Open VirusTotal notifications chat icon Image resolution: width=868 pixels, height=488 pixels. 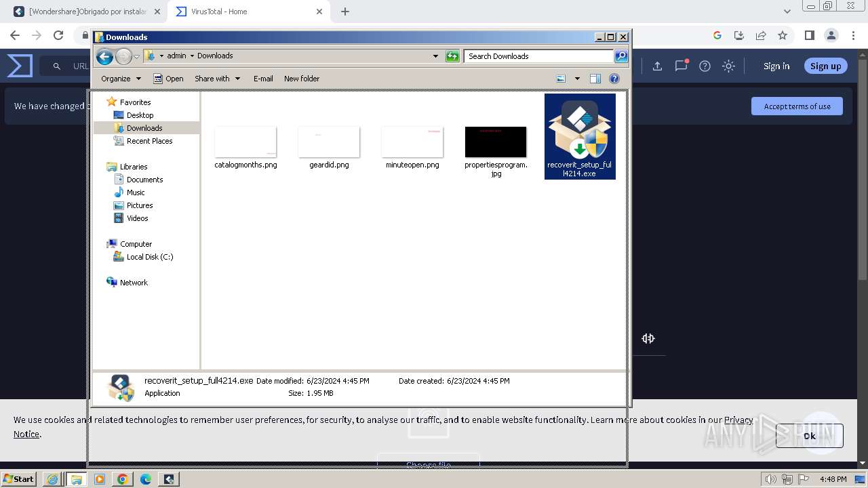(682, 66)
